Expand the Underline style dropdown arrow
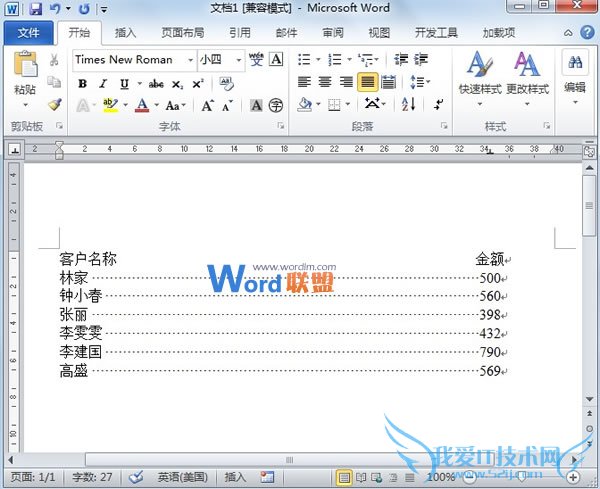Viewport: 600px width, 489px height. [x=140, y=84]
